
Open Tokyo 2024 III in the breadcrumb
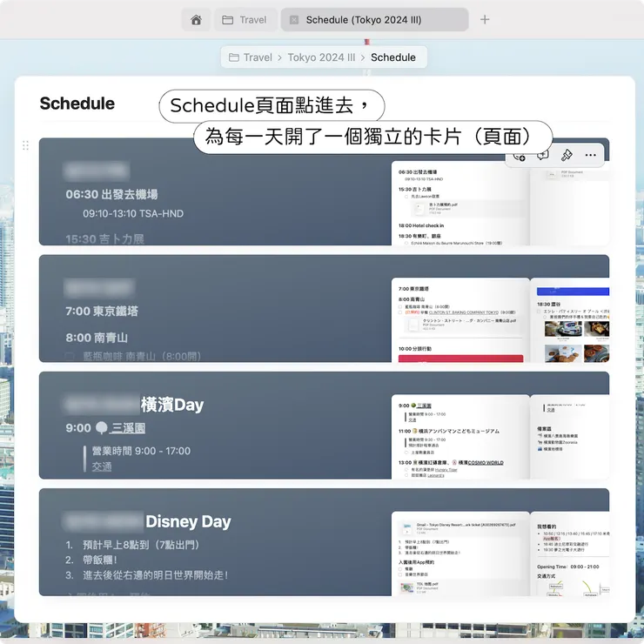(x=321, y=57)
